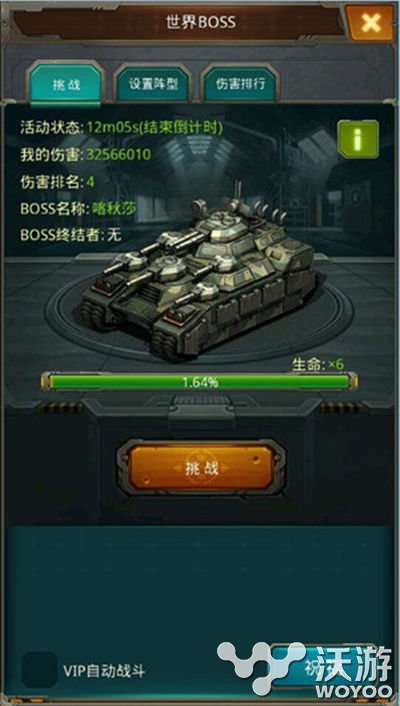This screenshot has height=706, width=400.
Task: Click the 世界BOSS title bar text
Action: click(201, 22)
